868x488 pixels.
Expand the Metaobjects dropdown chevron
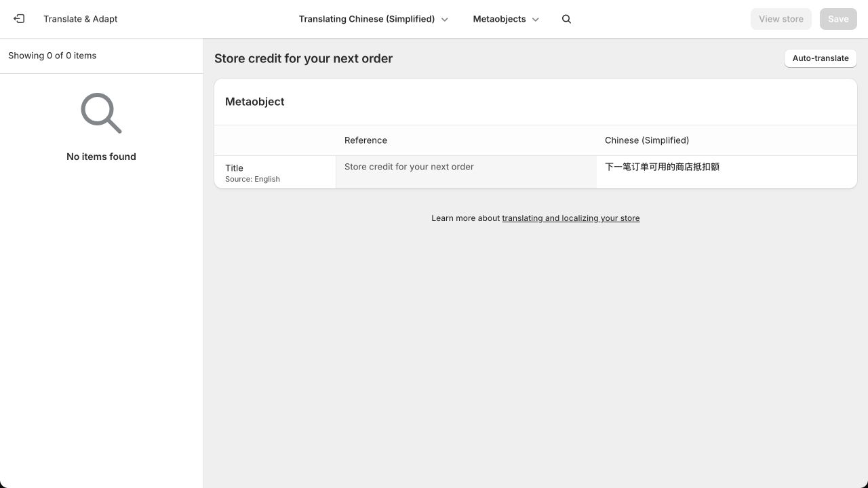coord(535,20)
